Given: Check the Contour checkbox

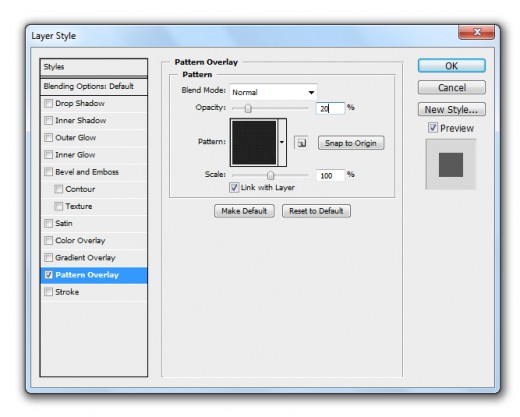Looking at the screenshot, I should click(x=59, y=189).
